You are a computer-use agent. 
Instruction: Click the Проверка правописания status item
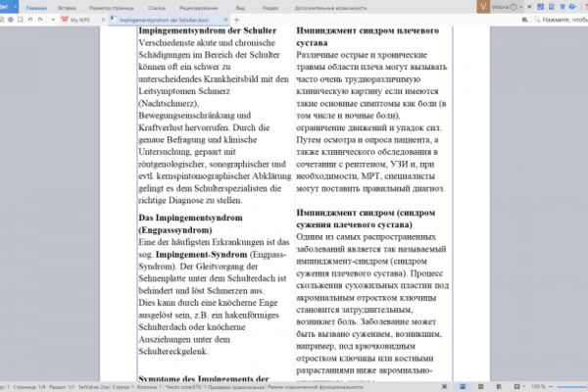pos(235,387)
